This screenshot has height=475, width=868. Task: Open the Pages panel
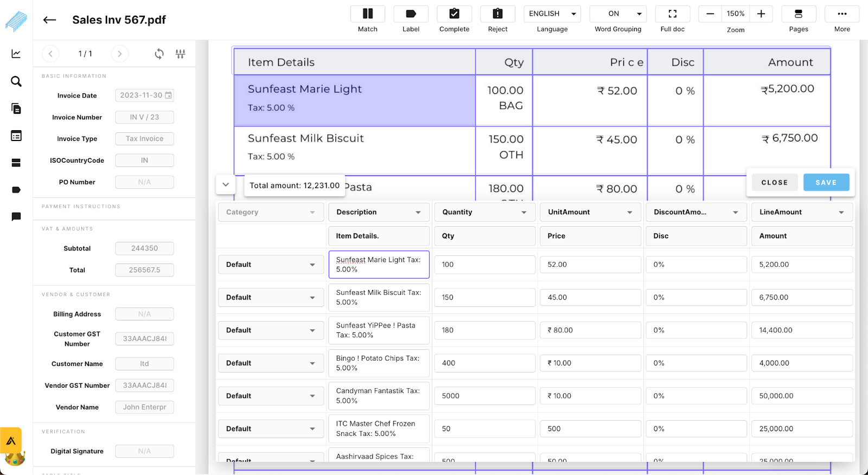tap(798, 14)
